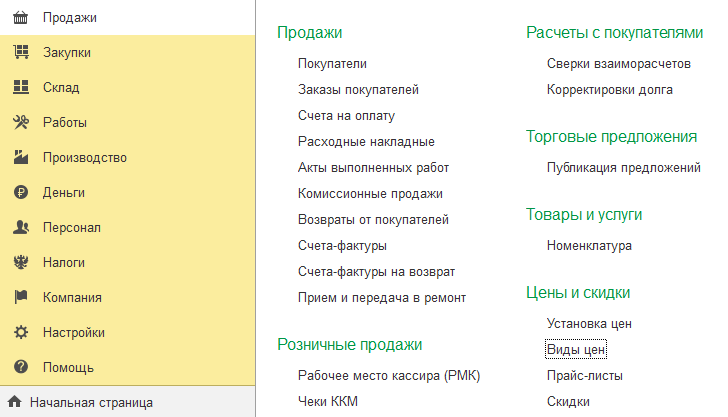Open Чеки ККМ
Screen dimensions: 728x417
(x=328, y=402)
